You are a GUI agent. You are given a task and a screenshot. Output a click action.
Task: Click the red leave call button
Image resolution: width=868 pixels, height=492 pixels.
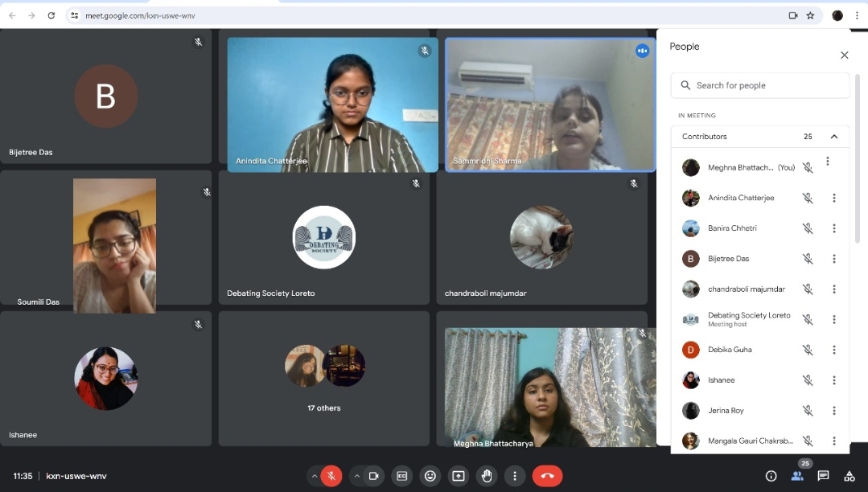click(547, 476)
